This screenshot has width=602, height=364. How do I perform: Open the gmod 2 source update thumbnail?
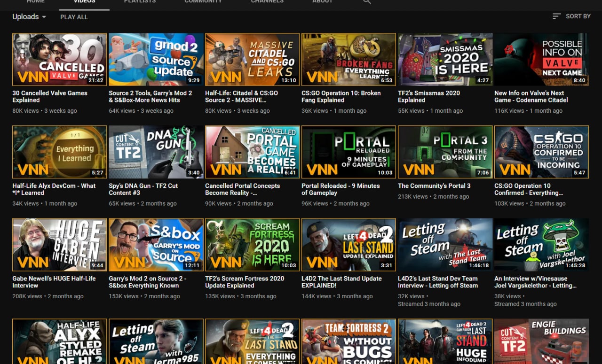click(156, 59)
